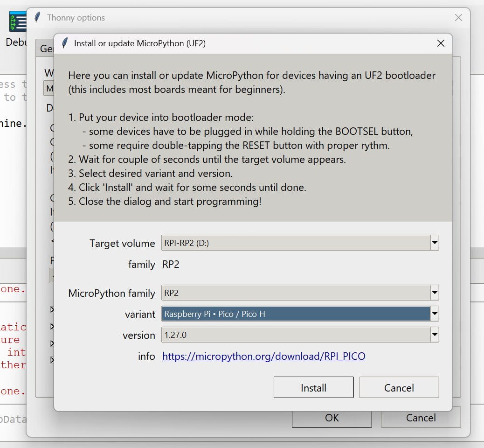
Task: Click the 'variant' label
Action: click(140, 314)
